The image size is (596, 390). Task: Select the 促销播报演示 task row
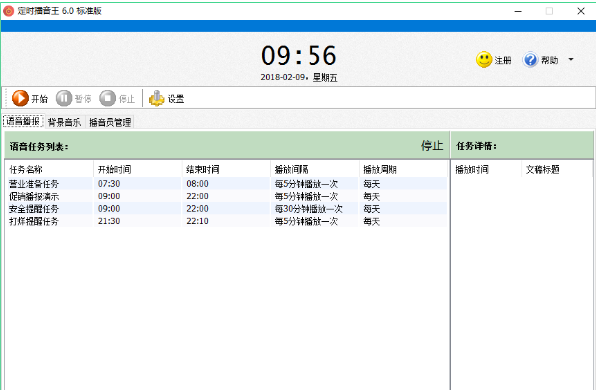pyautogui.click(x=227, y=196)
